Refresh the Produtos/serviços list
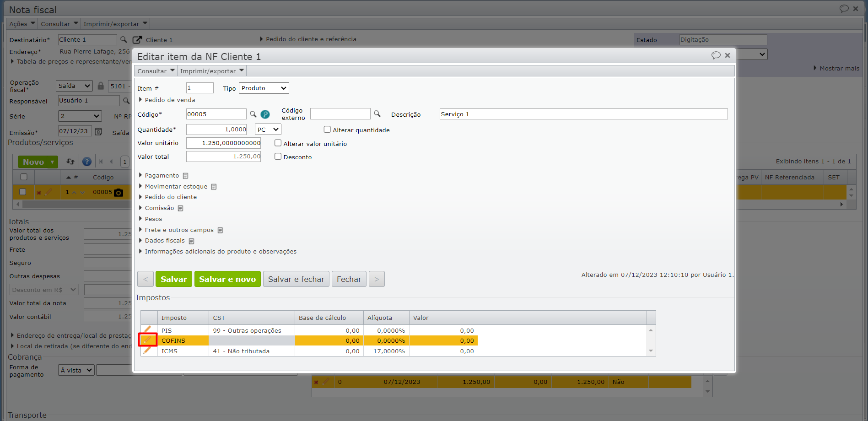Viewport: 868px width, 421px height. [70, 162]
